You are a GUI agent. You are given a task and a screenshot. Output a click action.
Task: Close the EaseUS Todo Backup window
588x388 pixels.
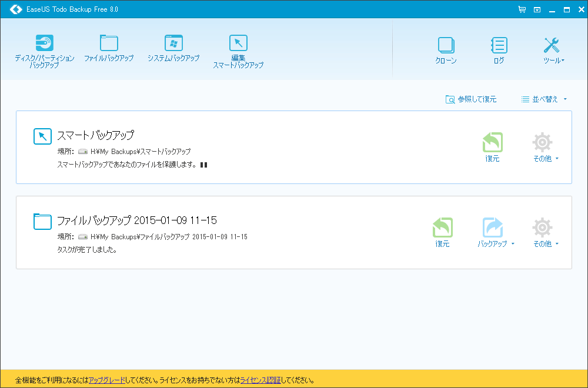[x=582, y=10]
